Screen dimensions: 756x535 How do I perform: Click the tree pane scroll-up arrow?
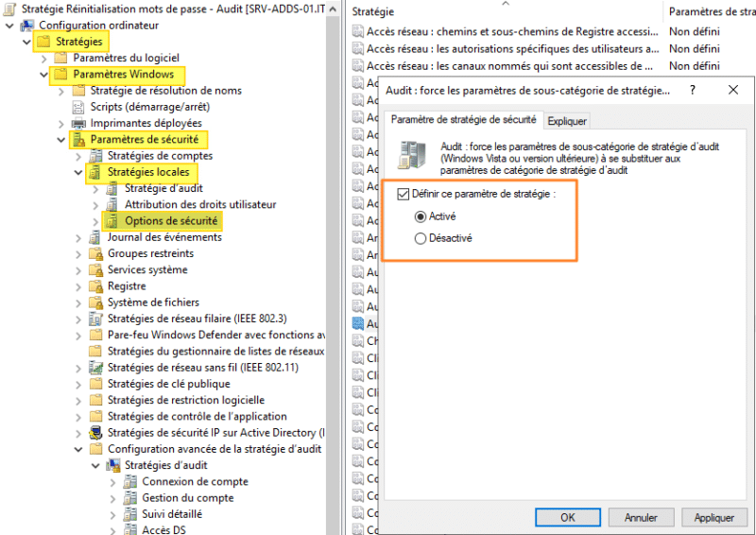pos(333,9)
